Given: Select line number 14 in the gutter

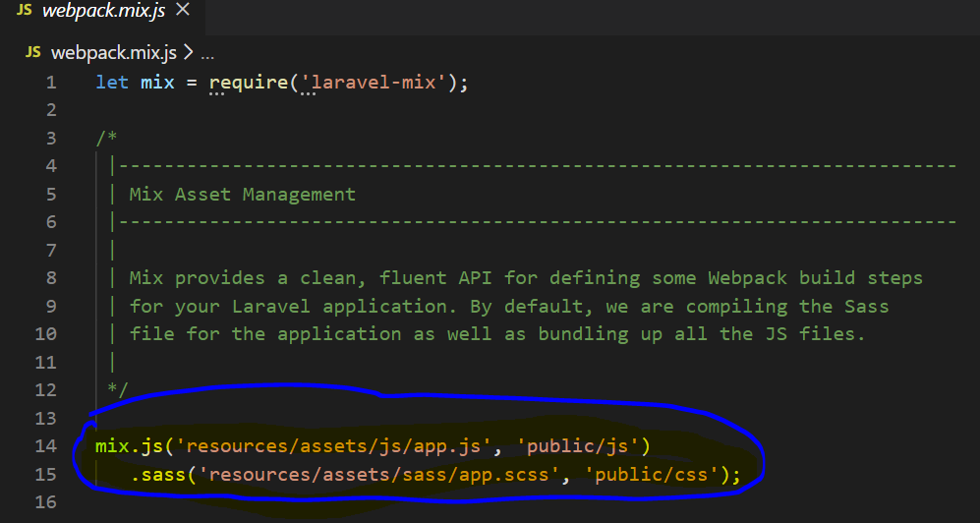Looking at the screenshot, I should click(46, 446).
